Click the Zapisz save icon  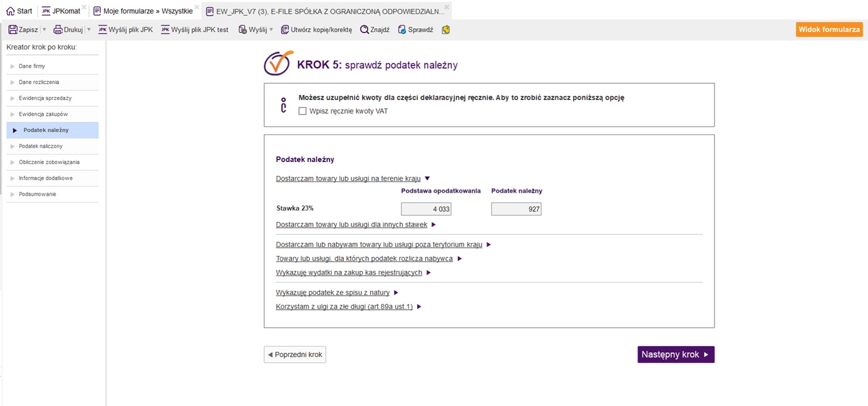click(x=13, y=29)
